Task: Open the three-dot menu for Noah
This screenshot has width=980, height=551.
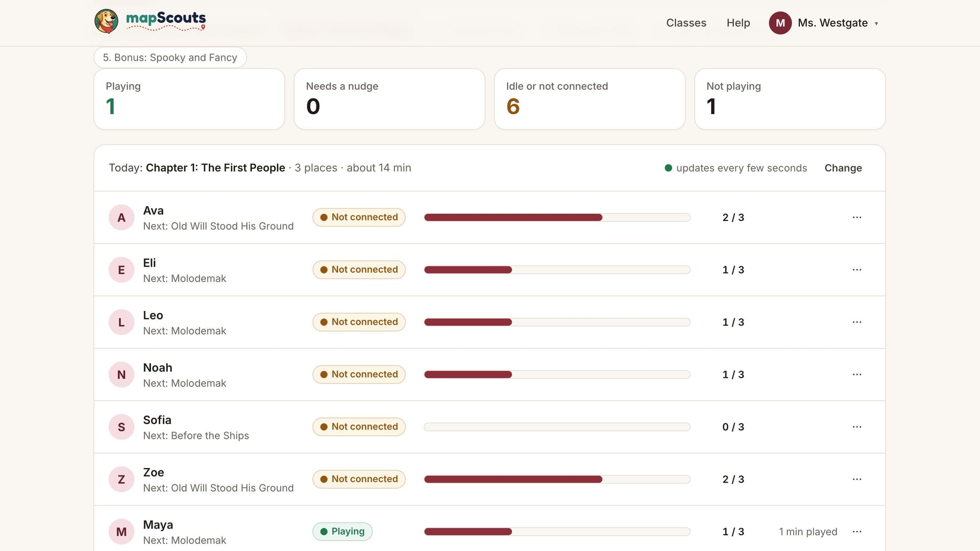Action: 856,374
